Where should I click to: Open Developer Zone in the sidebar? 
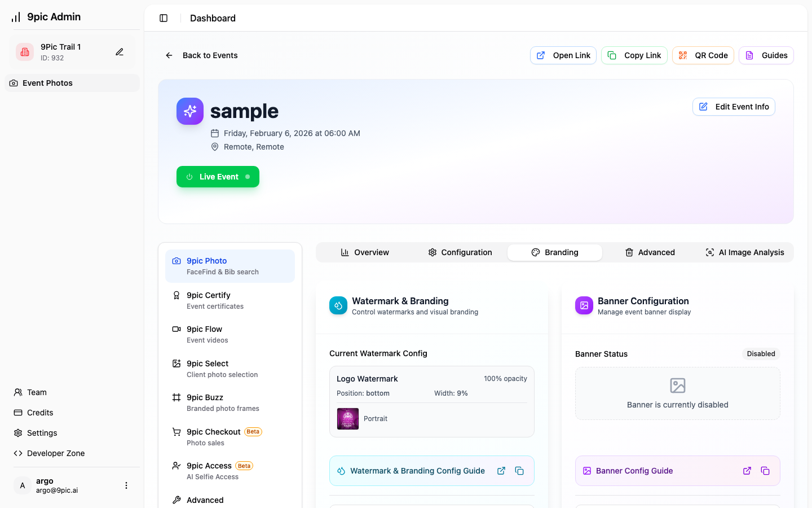coord(56,453)
